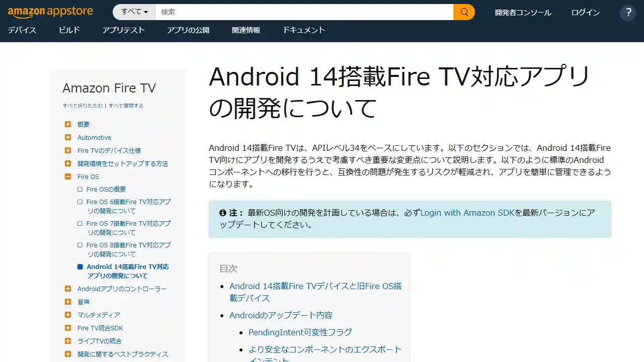The image size is (644, 362).
Task: Open the アプリテスト menu
Action: tap(123, 30)
